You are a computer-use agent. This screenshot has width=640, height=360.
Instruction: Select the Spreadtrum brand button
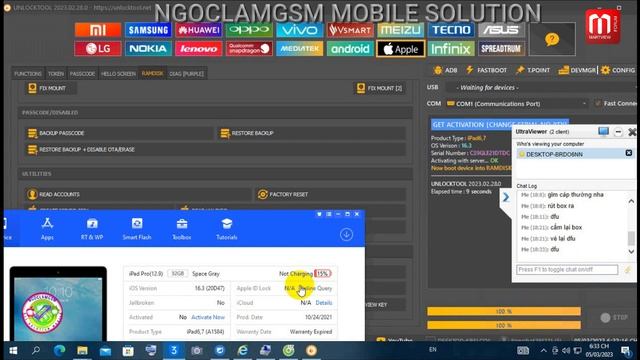coord(501,49)
